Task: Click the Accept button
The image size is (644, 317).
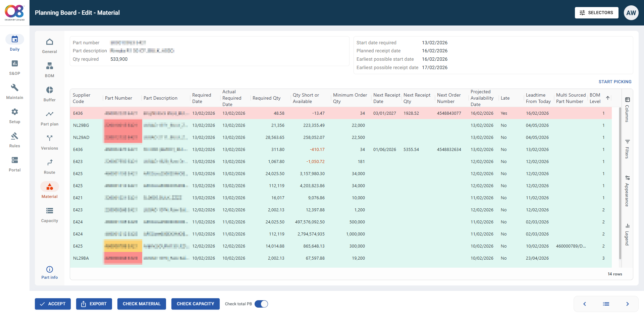Action: pos(53,304)
